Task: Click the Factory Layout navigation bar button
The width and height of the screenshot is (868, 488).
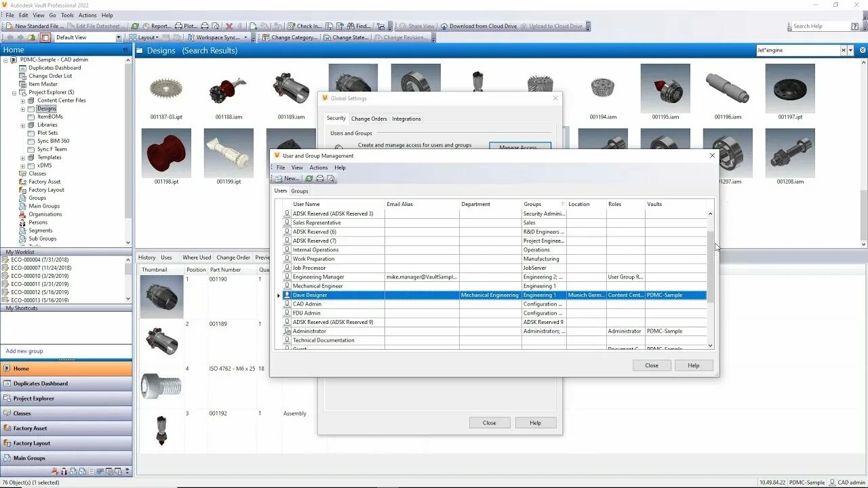Action: click(x=66, y=443)
